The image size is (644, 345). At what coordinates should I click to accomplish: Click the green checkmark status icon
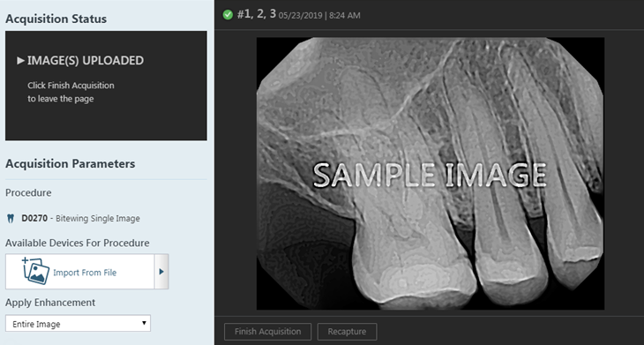(228, 15)
